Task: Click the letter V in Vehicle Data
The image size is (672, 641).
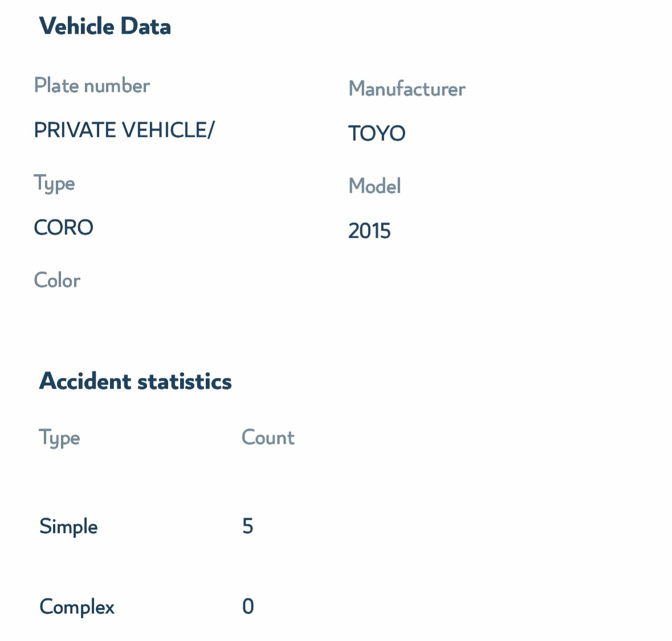Action: click(x=47, y=26)
